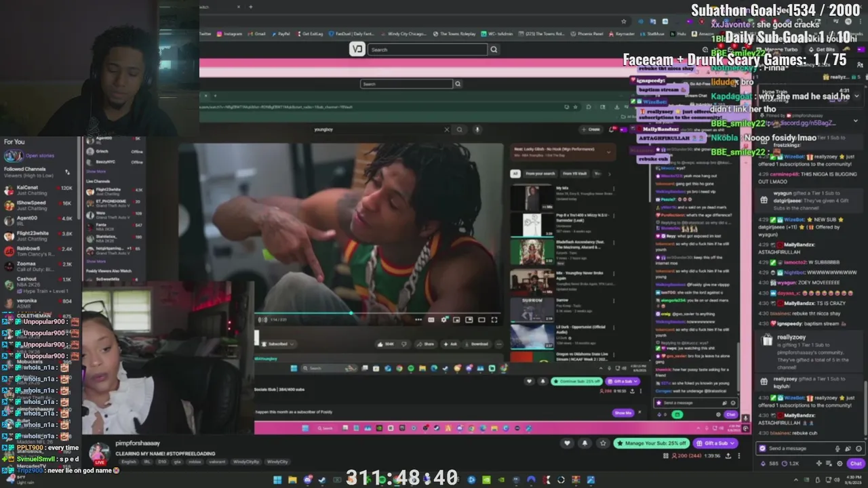868x488 pixels.
Task: Expand Show More above Live Channels
Action: [x=96, y=171]
